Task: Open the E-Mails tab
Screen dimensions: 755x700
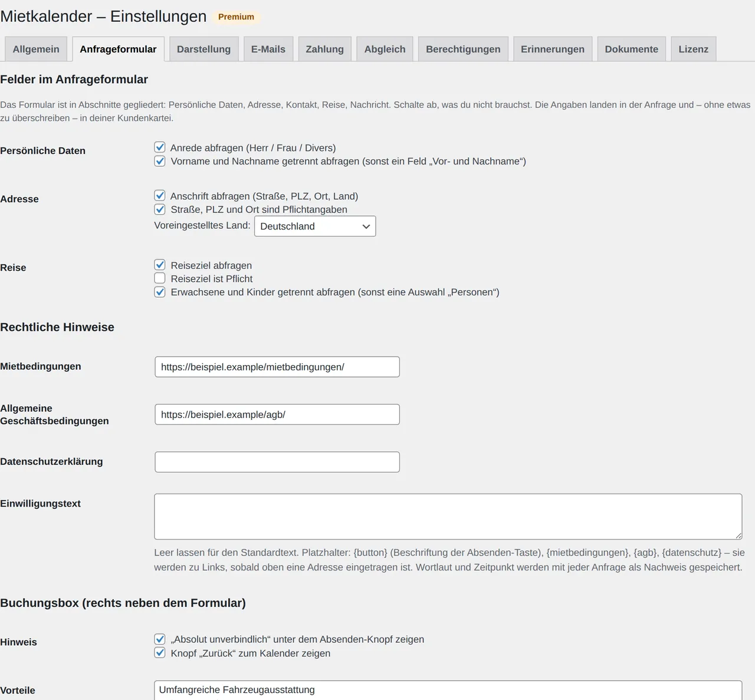Action: [x=268, y=49]
